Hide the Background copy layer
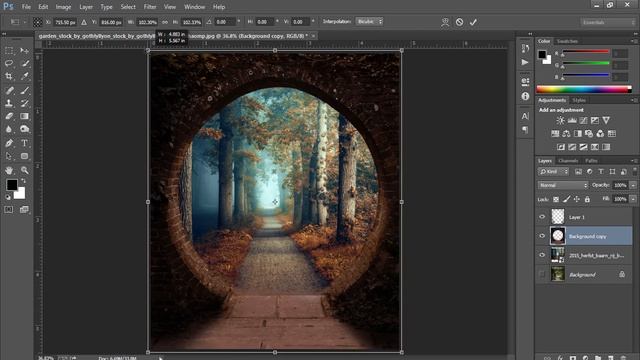Viewport: 640px width, 360px height. click(x=542, y=236)
